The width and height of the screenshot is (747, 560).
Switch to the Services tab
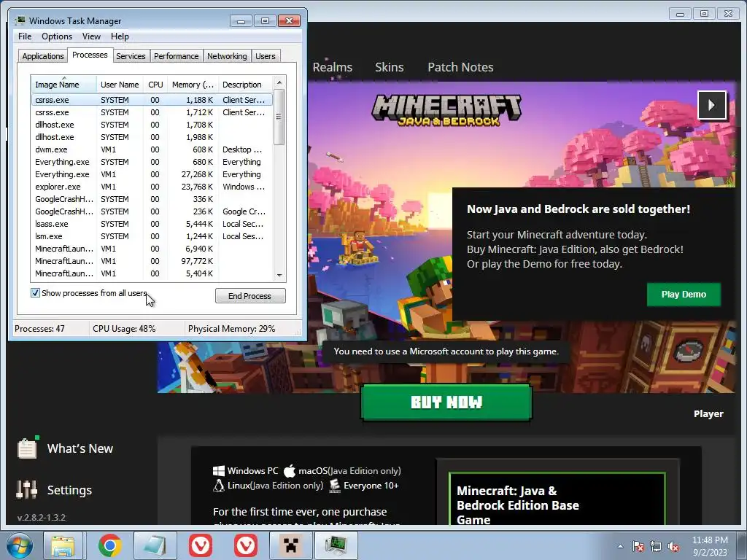click(131, 56)
